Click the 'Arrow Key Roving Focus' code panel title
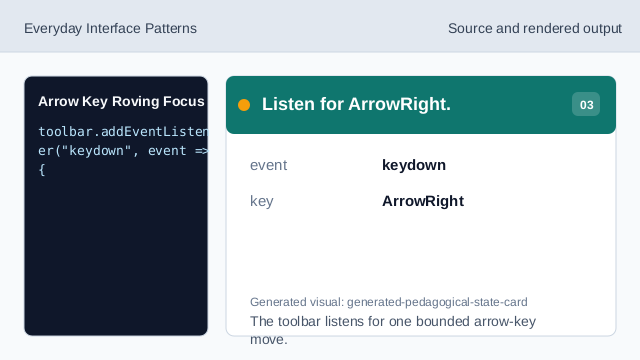This screenshot has height=360, width=640. coord(121,101)
